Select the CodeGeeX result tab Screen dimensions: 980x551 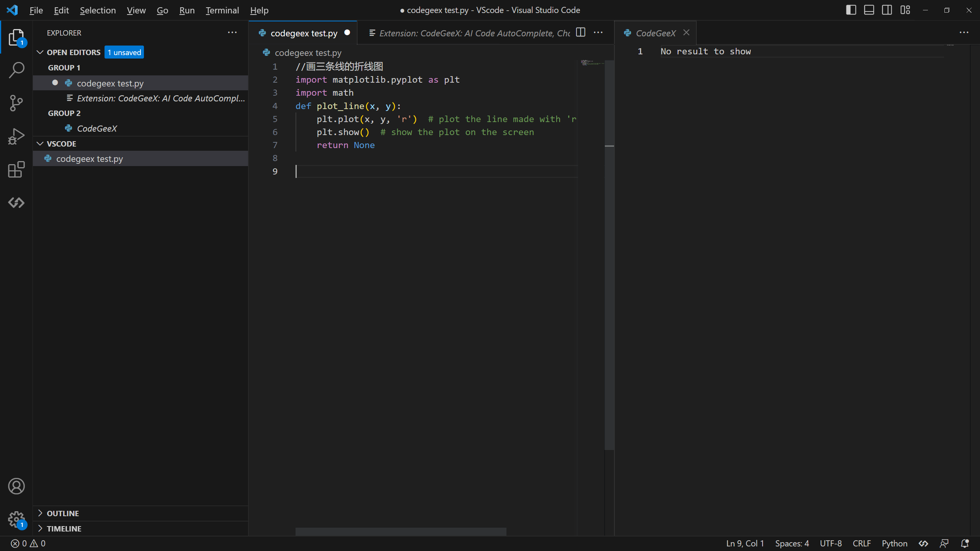coord(655,33)
